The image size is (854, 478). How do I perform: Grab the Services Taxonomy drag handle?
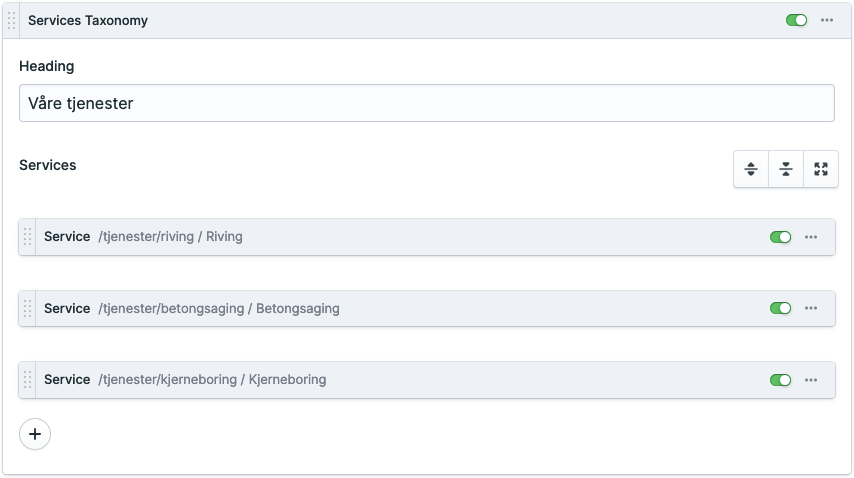click(12, 20)
